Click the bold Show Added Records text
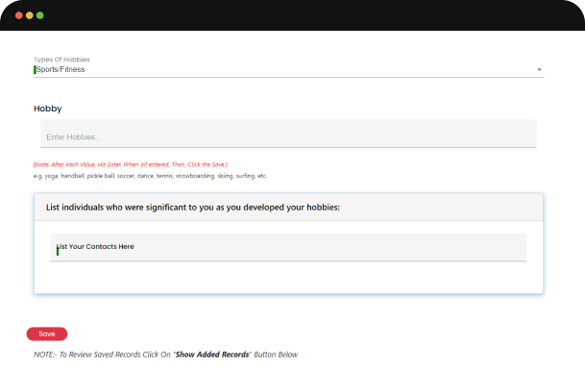 [x=211, y=355]
